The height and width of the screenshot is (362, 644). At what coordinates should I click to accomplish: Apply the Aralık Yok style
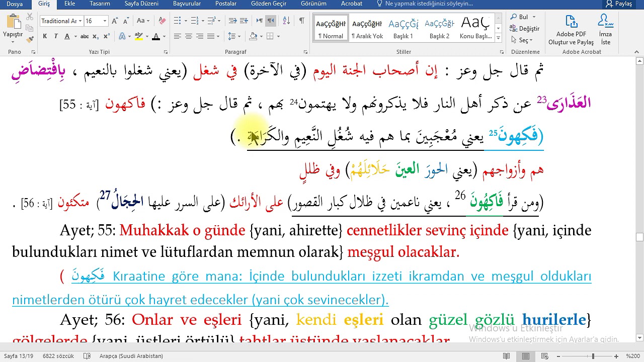[x=367, y=28]
